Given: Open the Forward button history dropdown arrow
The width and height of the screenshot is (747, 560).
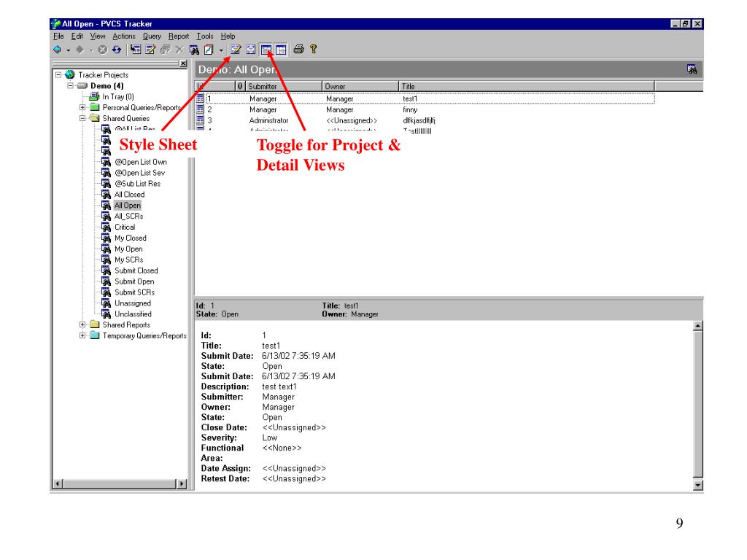Looking at the screenshot, I should tap(91, 50).
